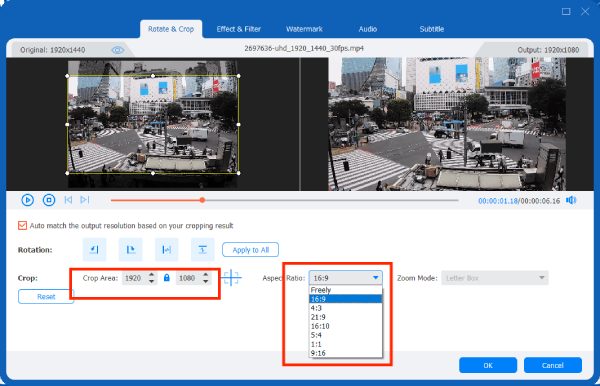Increase the crop width value
600x386 pixels.
click(152, 275)
